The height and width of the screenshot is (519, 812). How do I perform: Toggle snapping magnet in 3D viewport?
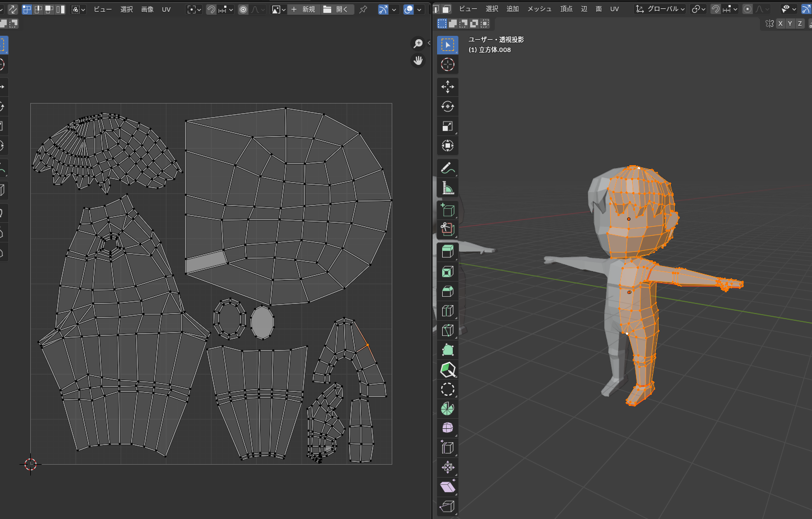[x=716, y=9]
